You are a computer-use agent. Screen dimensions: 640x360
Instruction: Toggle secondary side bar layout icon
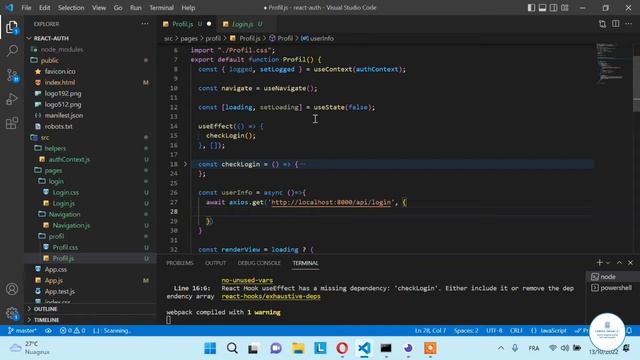(x=553, y=8)
